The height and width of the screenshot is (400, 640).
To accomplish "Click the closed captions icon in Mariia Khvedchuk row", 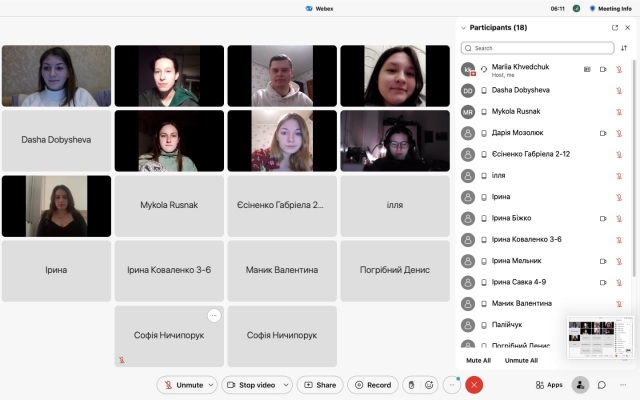I will [587, 69].
